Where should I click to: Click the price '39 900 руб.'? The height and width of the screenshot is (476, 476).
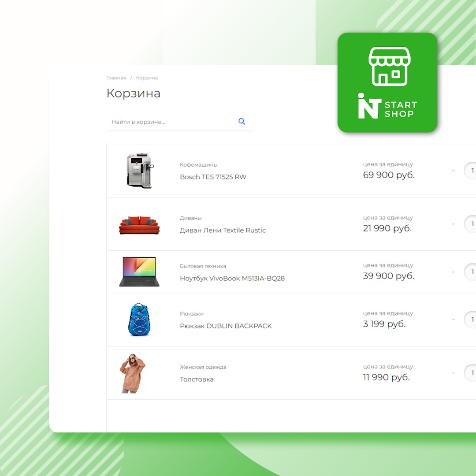coord(389,276)
